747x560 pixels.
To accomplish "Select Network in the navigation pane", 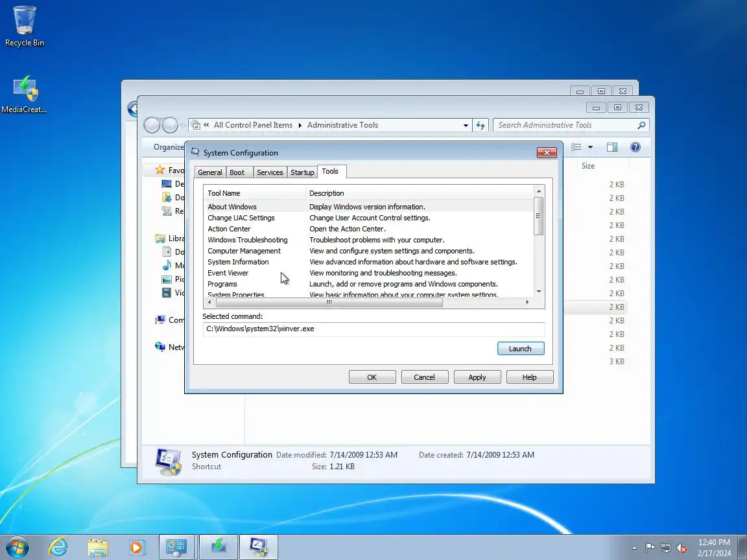I will 169,347.
